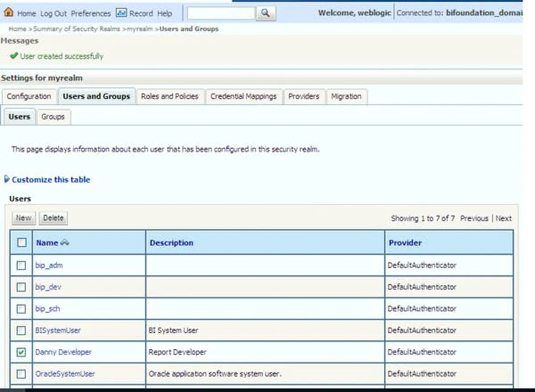Click the Home house icon
Viewport: 535px width, 392px height.
(x=8, y=13)
